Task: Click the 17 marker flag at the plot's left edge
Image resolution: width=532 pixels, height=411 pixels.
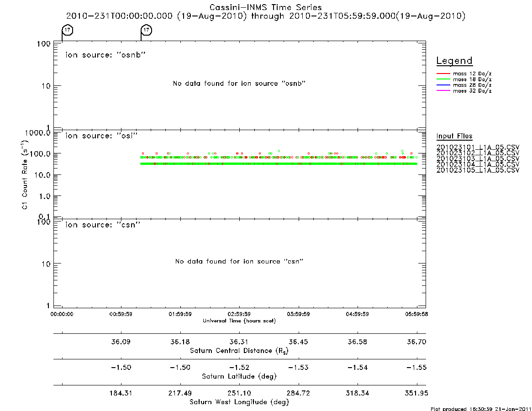Action: pos(68,30)
